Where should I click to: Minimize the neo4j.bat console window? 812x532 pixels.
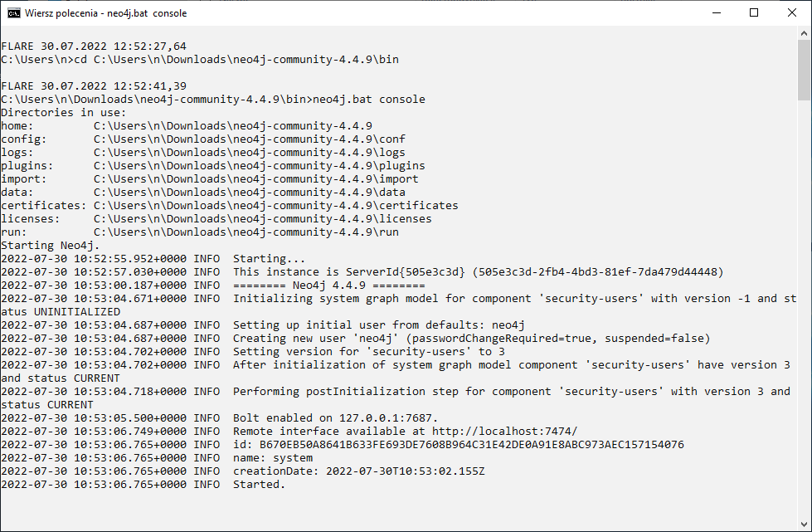point(717,13)
